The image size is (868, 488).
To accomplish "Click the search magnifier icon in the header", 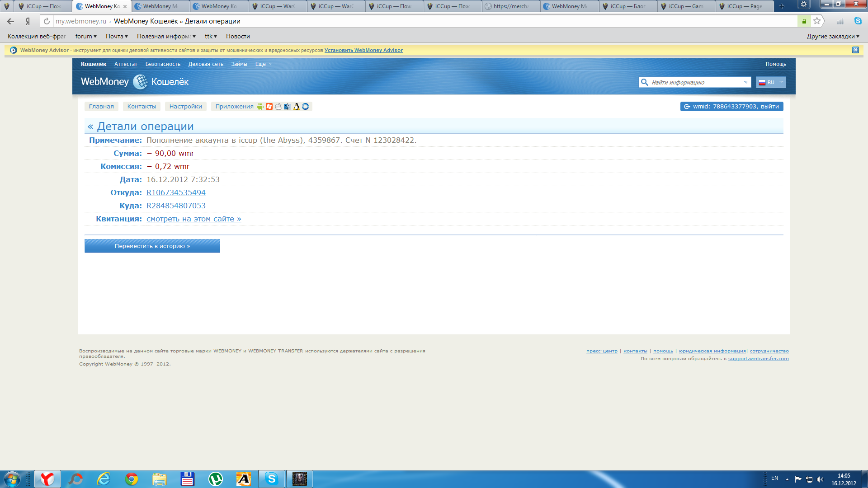I will pos(645,82).
